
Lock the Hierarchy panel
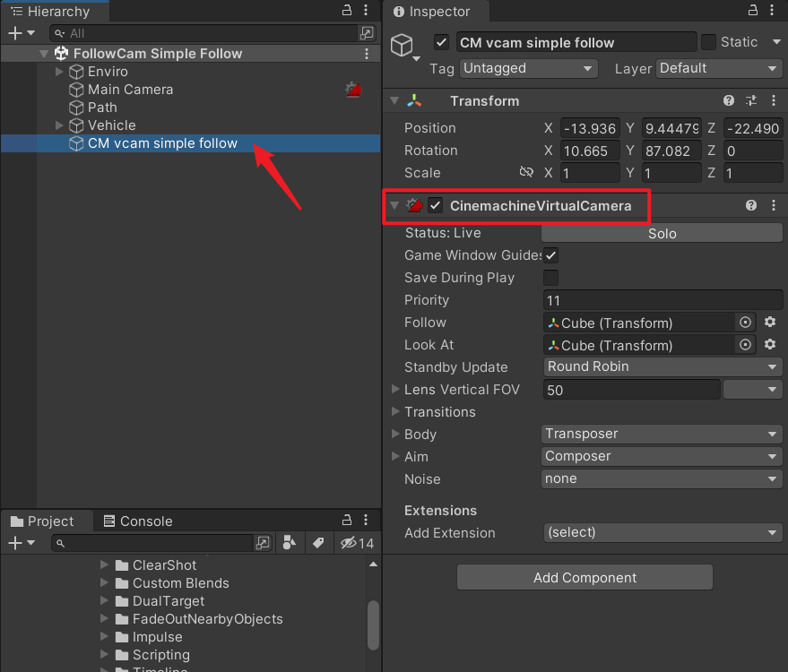click(347, 10)
